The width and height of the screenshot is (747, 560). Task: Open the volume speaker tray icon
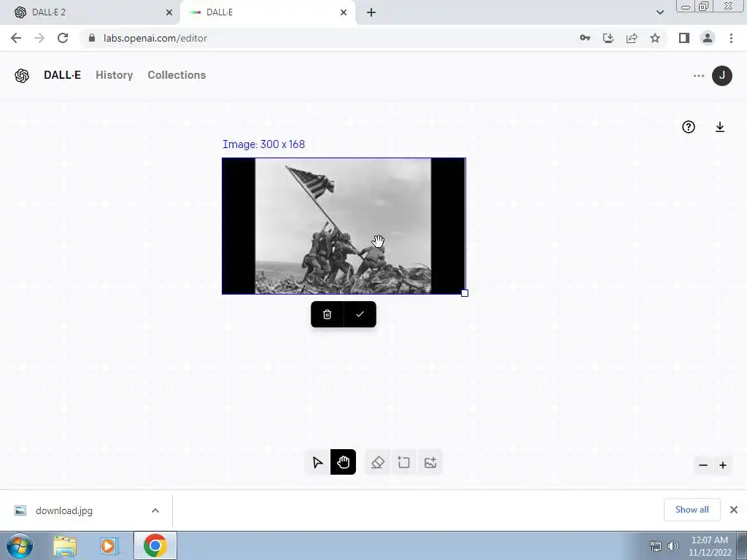[673, 546]
